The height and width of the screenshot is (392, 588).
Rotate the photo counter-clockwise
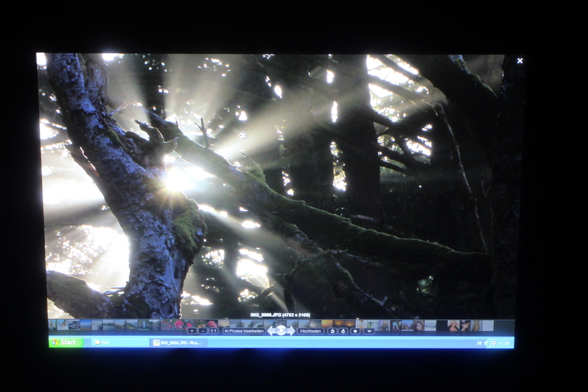332,331
